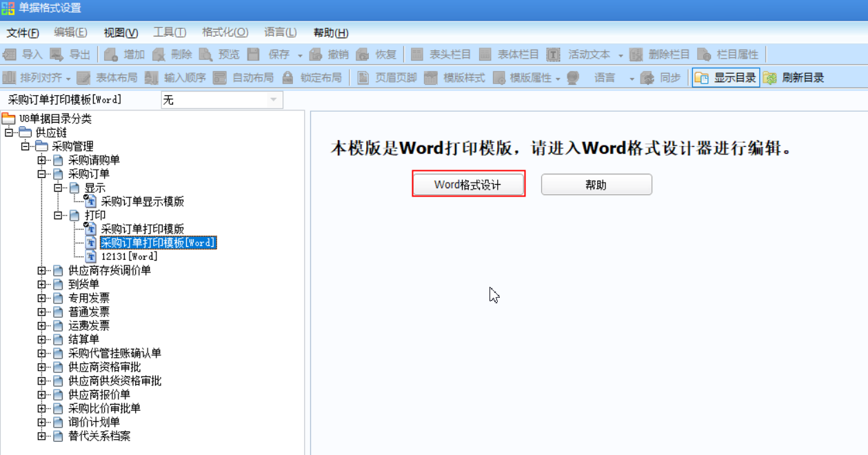Collapse the 显示 tree node
Screen dimensions: 868x455
click(59, 188)
